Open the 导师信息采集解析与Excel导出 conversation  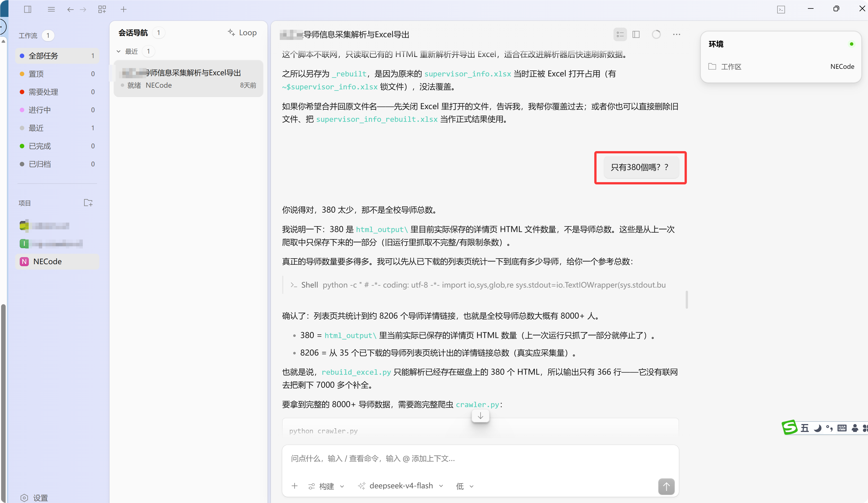188,78
